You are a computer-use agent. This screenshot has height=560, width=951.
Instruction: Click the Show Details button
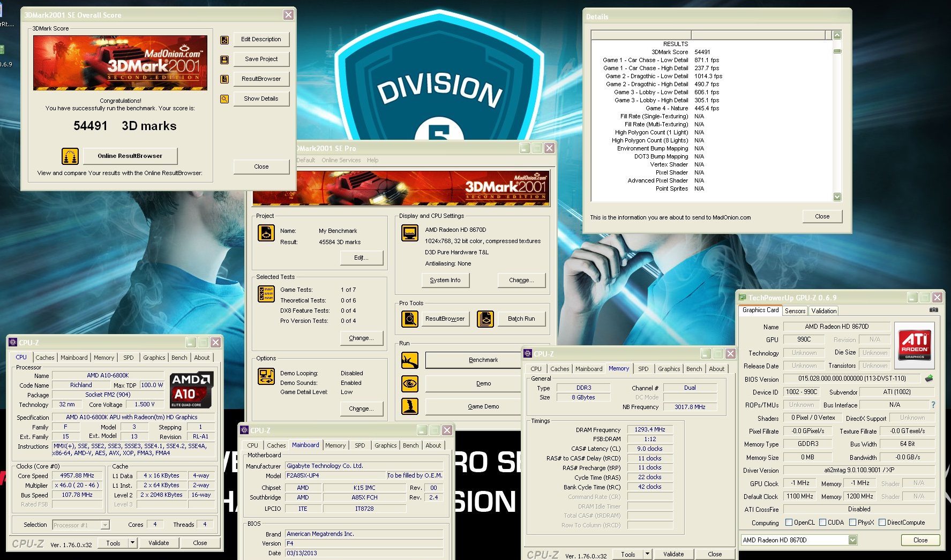261,99
